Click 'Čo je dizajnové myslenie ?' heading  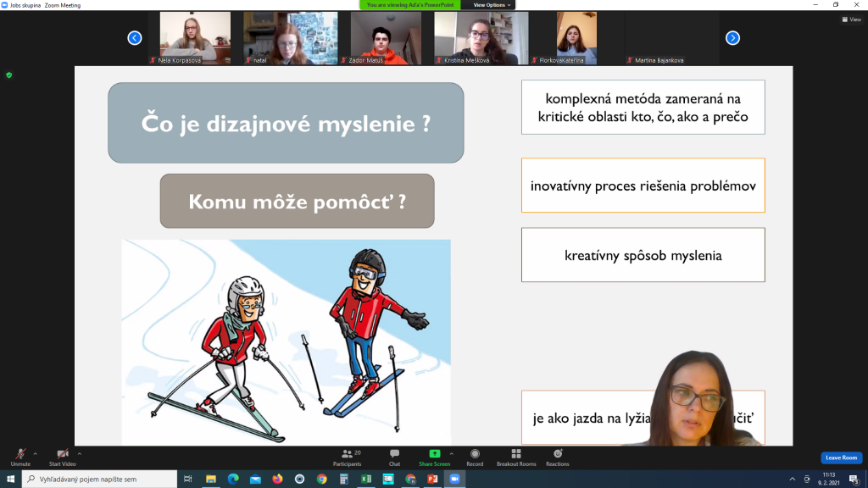[286, 123]
